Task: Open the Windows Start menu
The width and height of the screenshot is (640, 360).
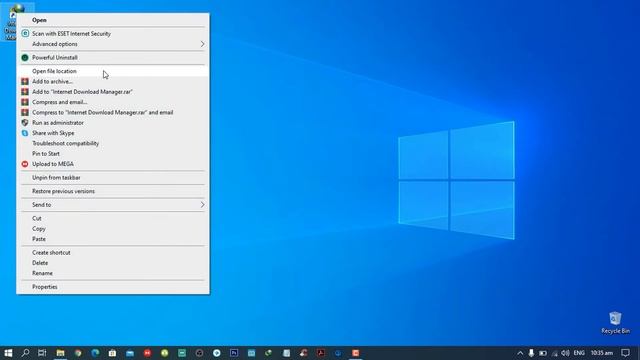Action: tap(8, 353)
